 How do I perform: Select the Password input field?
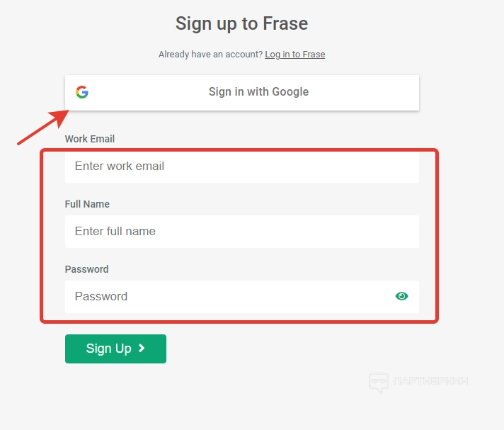[x=227, y=297]
